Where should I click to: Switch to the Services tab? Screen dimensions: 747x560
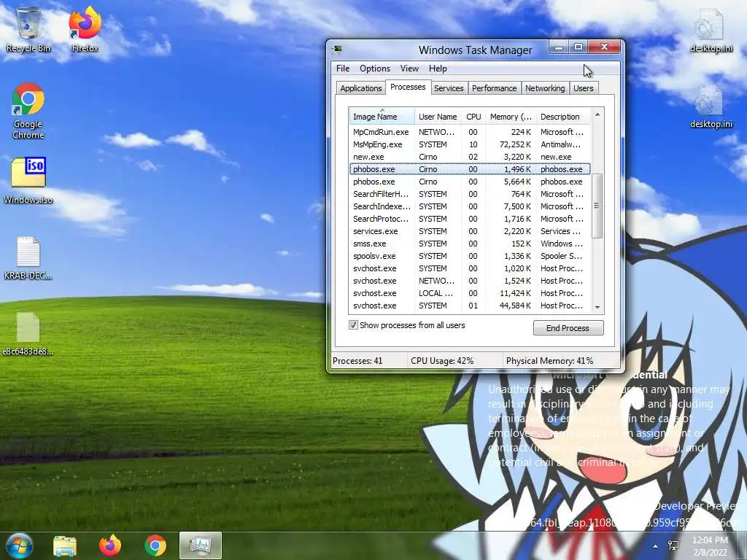coord(449,88)
